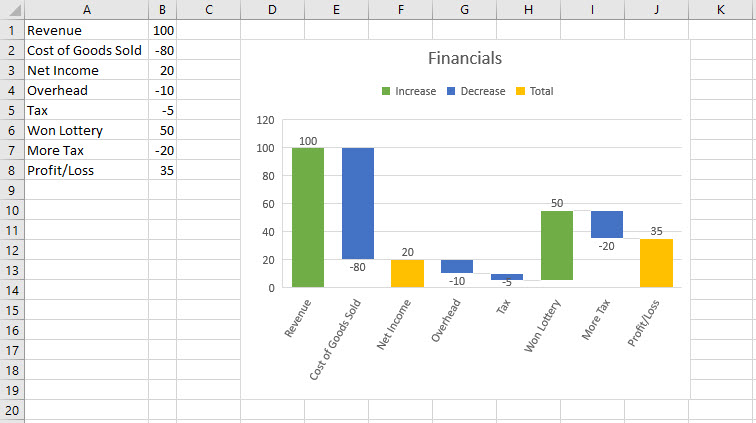Select column header K
The width and height of the screenshot is (756, 423).
tap(720, 10)
